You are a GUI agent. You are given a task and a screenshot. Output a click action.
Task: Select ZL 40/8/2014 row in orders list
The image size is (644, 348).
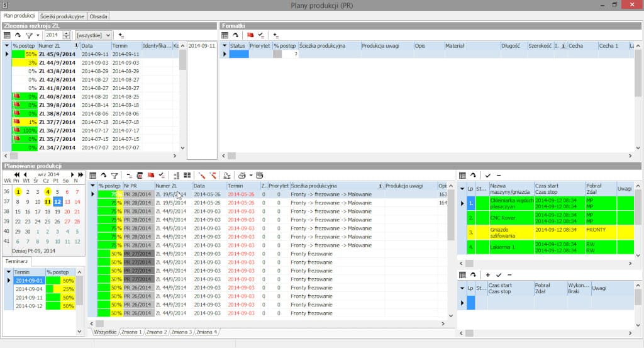(x=57, y=97)
